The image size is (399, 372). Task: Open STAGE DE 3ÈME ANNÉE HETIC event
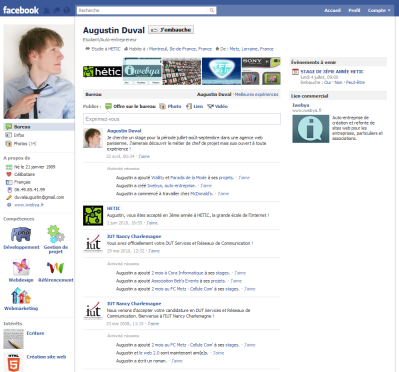332,72
